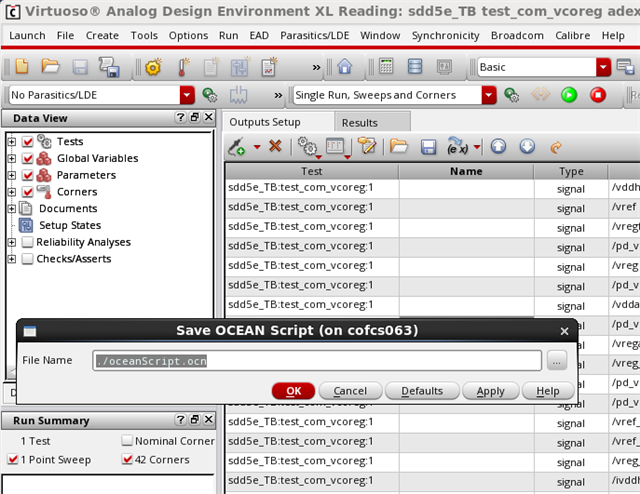
Task: Enable the Checks/Asserts checkbox
Action: (27, 259)
